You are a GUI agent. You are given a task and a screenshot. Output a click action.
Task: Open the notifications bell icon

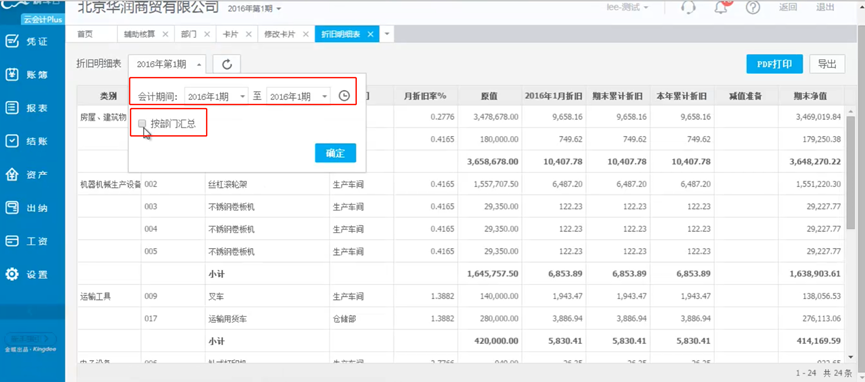click(722, 7)
